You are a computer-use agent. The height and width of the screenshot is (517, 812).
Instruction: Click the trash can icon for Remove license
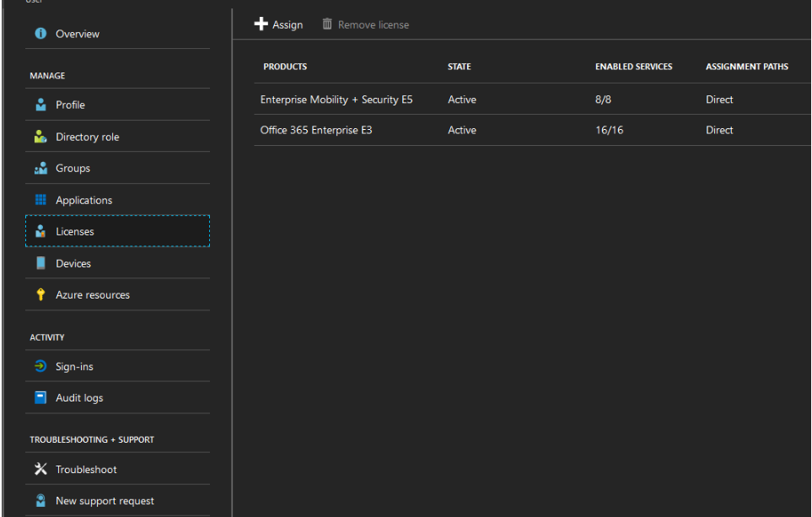(x=327, y=24)
